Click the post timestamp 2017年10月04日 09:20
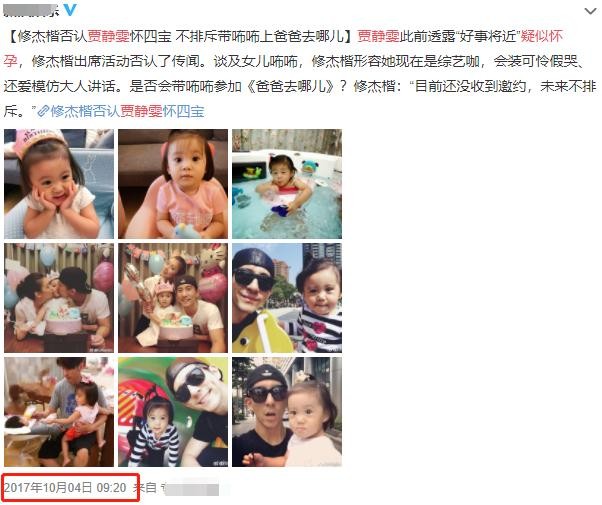The width and height of the screenshot is (602, 505). click(65, 488)
